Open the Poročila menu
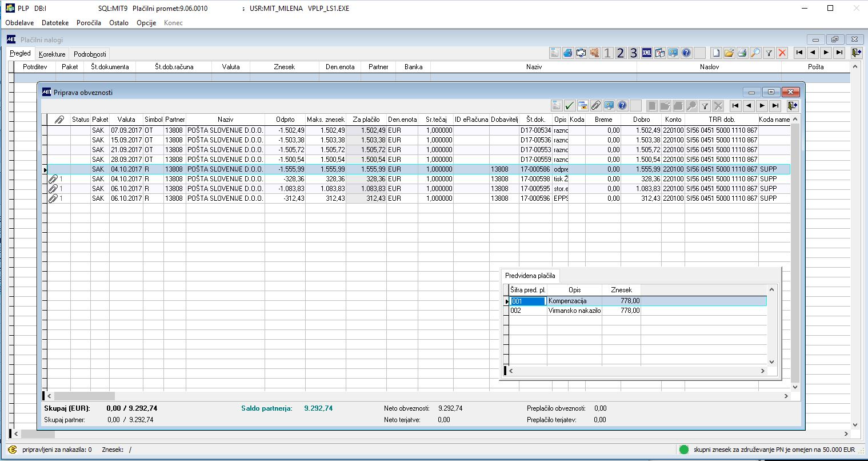Screen dimensions: 868x461 click(x=89, y=23)
